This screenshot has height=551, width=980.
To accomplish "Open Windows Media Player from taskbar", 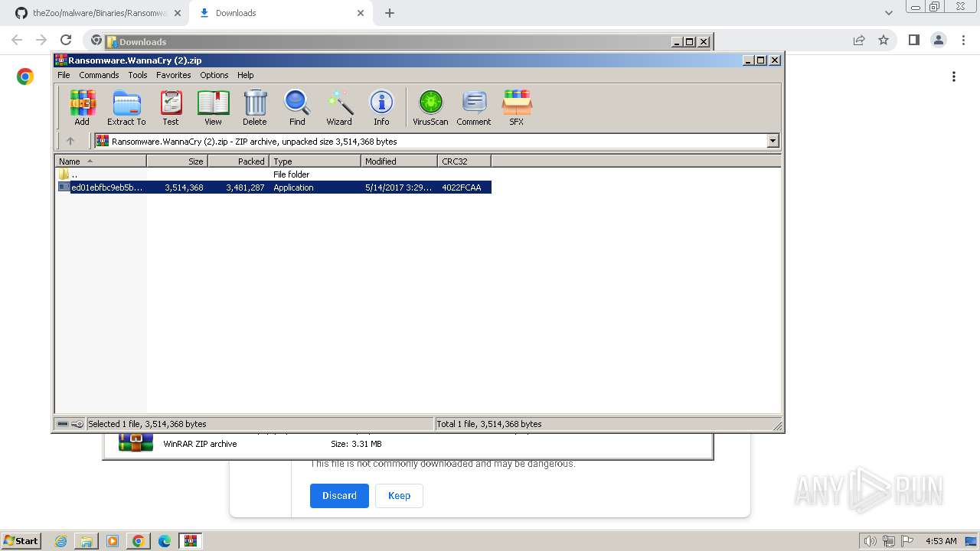I will pyautogui.click(x=113, y=541).
